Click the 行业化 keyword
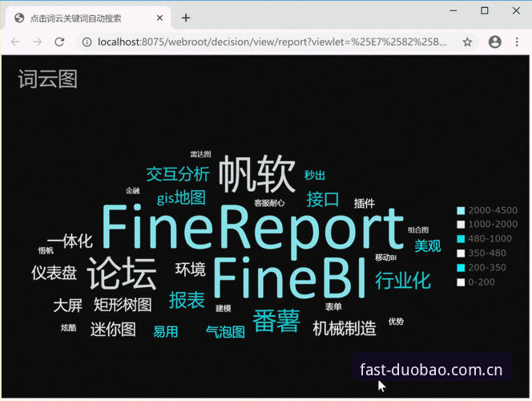This screenshot has width=532, height=401. point(403,281)
